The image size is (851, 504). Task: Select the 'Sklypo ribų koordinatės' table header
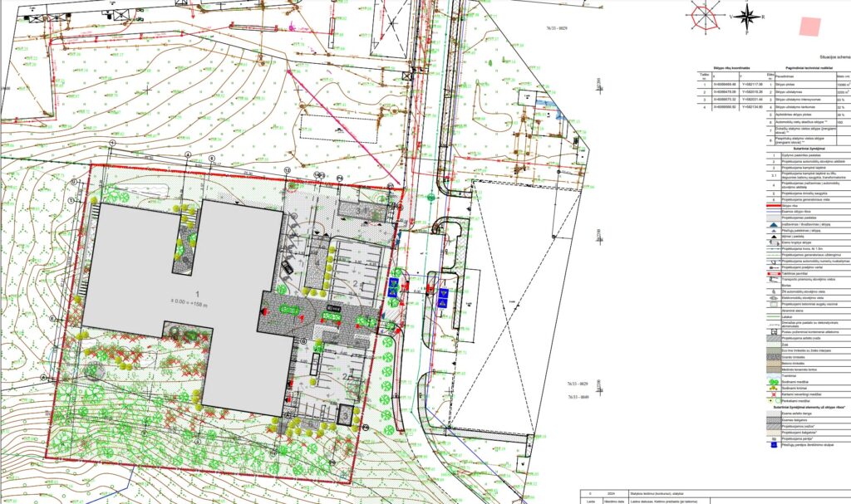(x=731, y=66)
